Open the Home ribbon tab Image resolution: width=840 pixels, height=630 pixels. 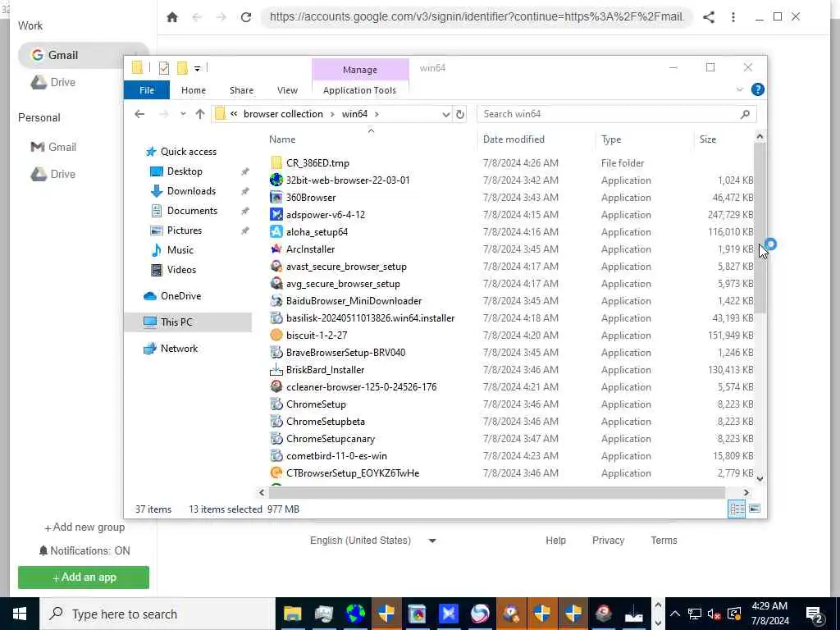(194, 90)
